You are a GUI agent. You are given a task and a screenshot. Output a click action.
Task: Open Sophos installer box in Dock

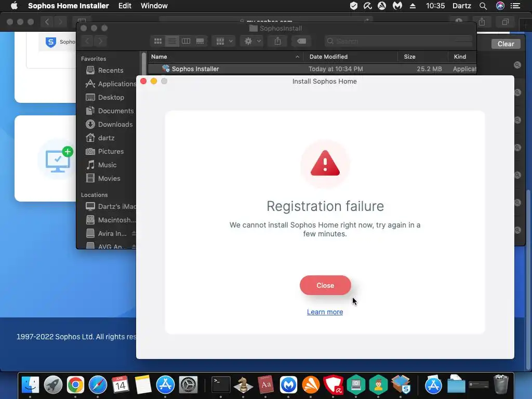401,384
